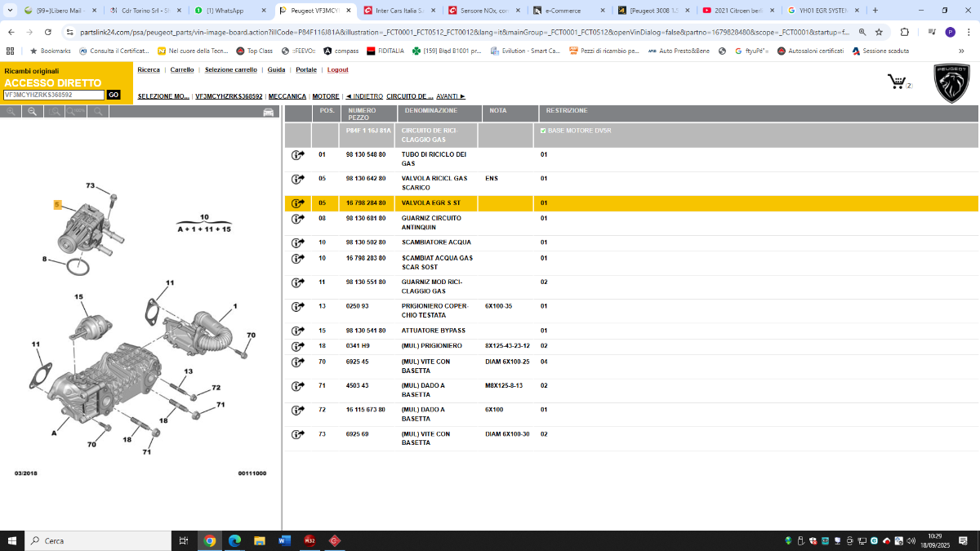Open info for part 16 115 673 80
The image size is (980, 551).
pyautogui.click(x=297, y=410)
